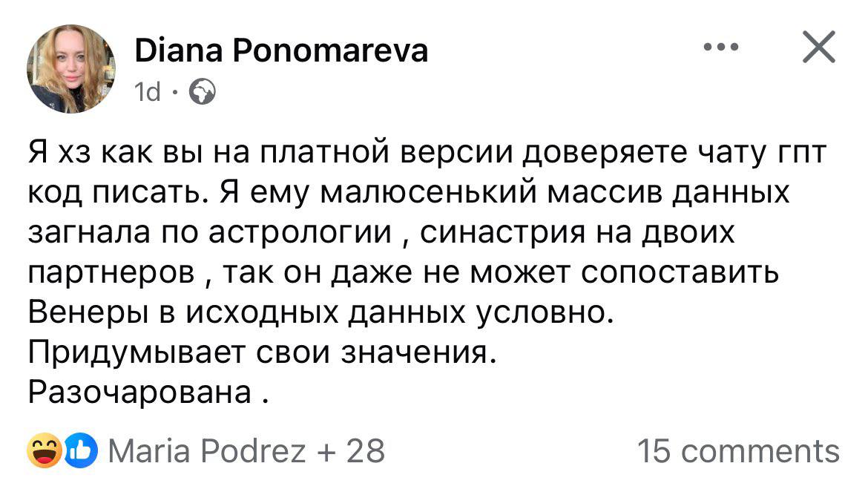Open the three-dot post options menu
The width and height of the screenshot is (868, 489).
[722, 48]
